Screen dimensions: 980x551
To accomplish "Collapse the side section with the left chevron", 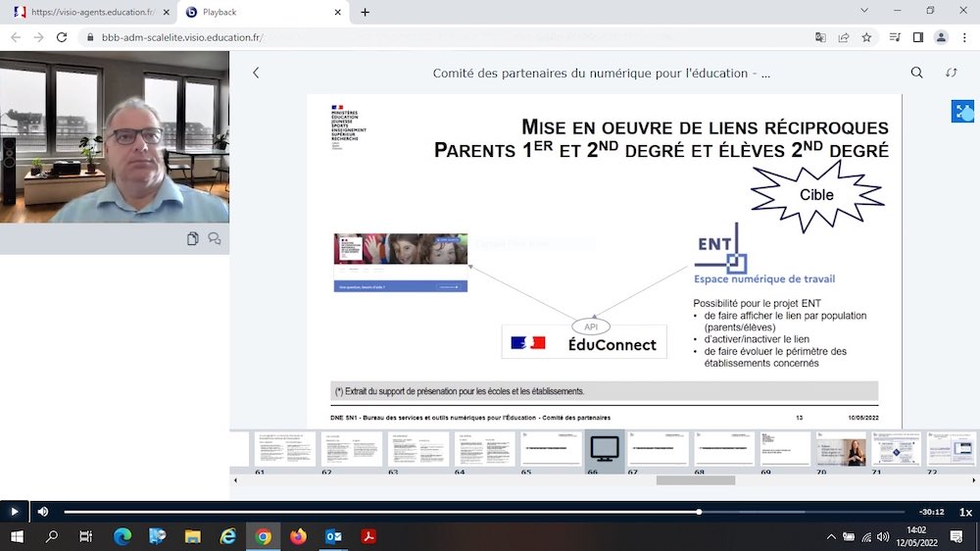I will [256, 73].
